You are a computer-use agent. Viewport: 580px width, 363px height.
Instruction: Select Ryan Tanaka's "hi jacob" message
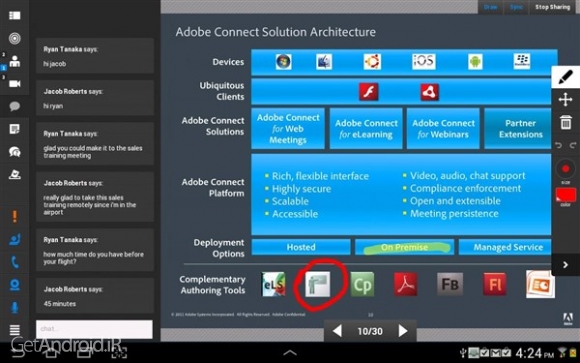[95, 56]
